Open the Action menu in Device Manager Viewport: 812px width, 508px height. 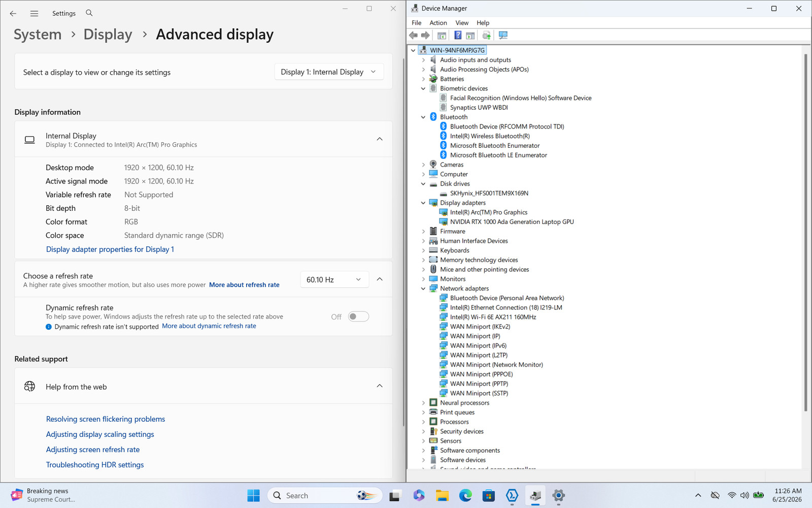tap(438, 23)
